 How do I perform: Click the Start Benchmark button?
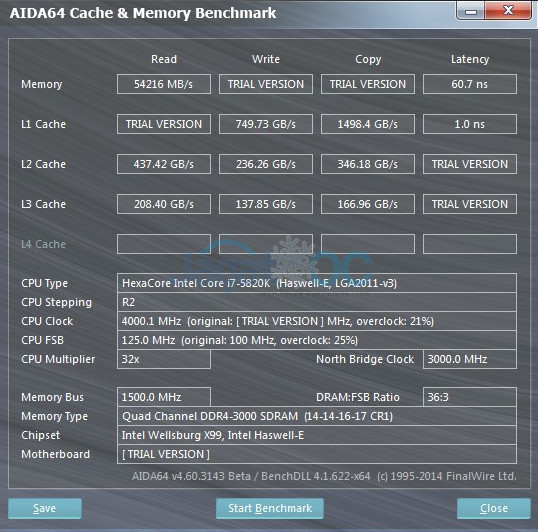pyautogui.click(x=270, y=508)
